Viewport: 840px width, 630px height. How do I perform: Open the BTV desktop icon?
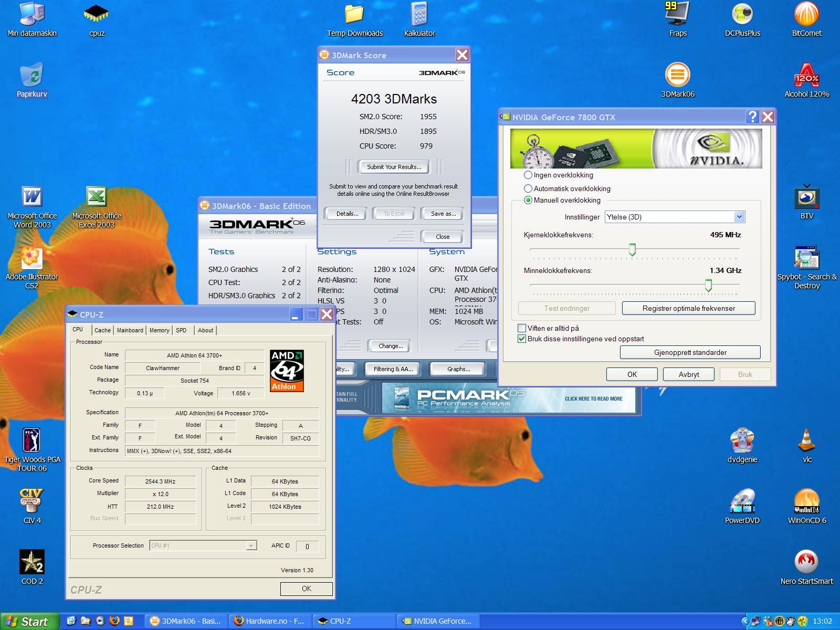(x=807, y=202)
